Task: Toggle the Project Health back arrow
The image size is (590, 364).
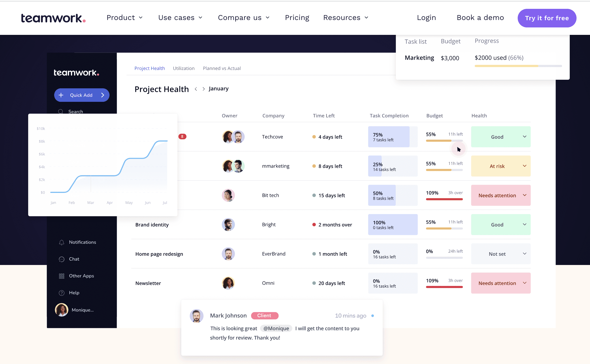Action: click(x=196, y=89)
